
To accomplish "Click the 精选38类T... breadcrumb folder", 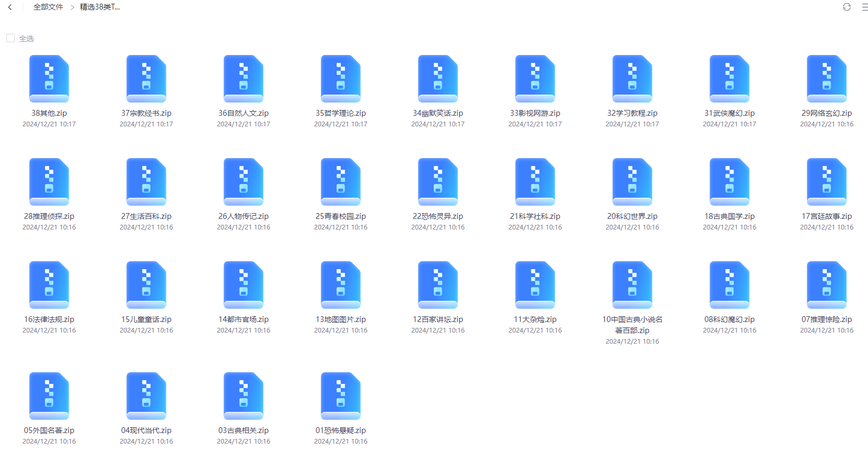I will click(x=100, y=7).
